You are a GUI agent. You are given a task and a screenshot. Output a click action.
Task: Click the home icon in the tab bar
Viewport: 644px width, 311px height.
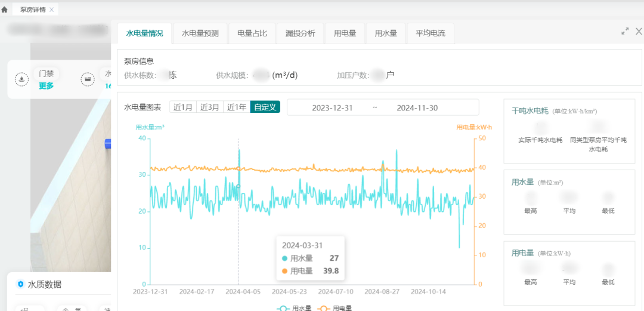(x=5, y=10)
